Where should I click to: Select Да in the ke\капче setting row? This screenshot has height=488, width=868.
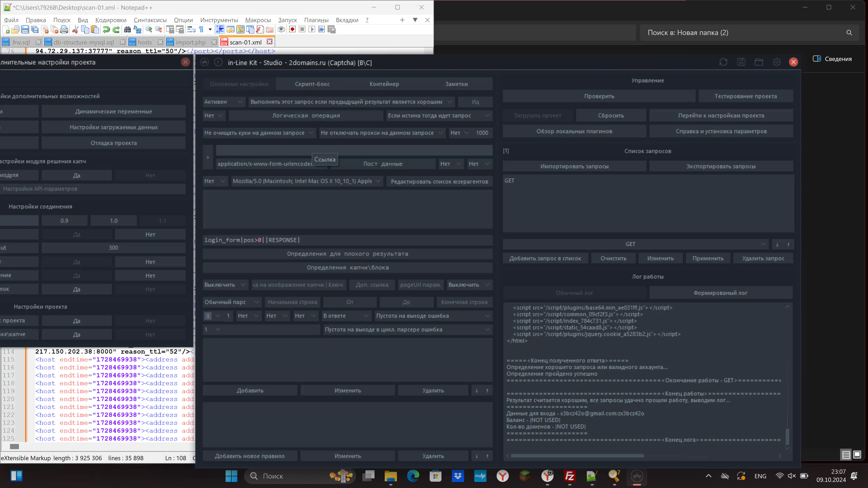coord(77,334)
